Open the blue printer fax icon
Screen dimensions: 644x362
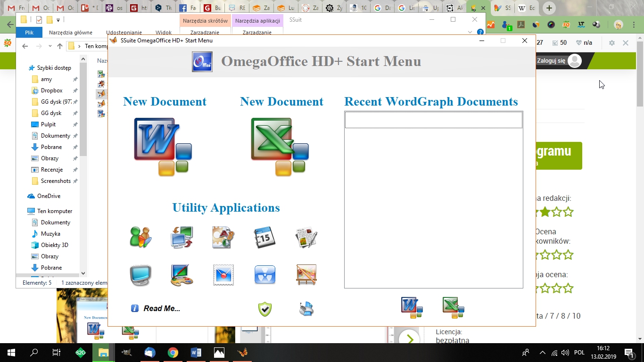coord(306,309)
